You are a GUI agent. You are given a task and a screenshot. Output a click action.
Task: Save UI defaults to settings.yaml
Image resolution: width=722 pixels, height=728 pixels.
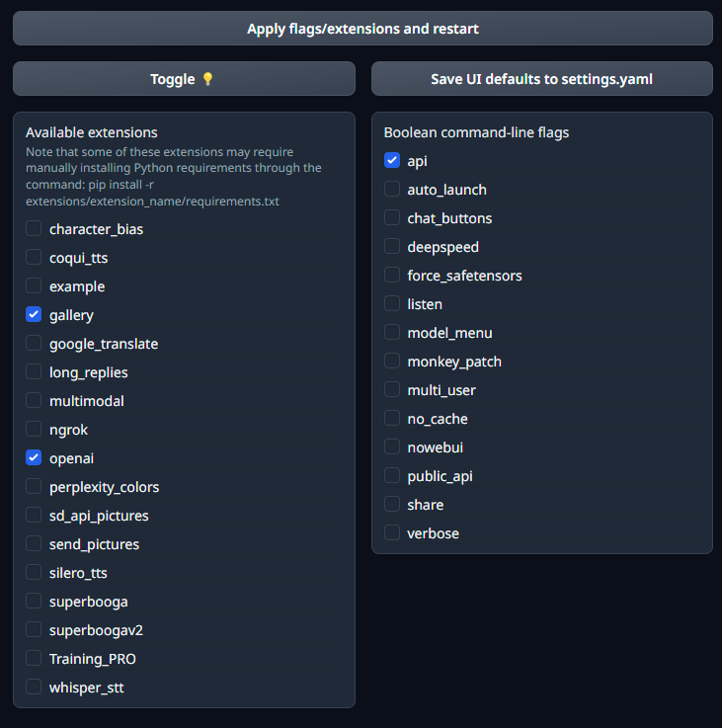click(542, 78)
